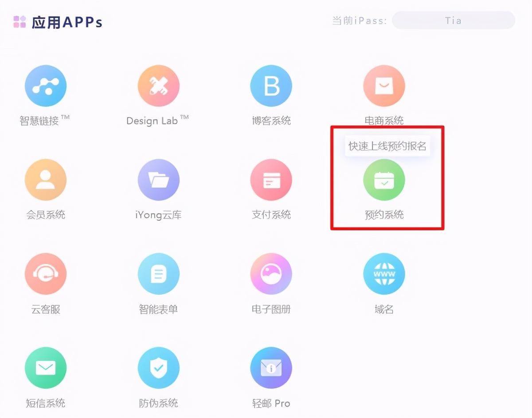Click the 云客服 label
The height and width of the screenshot is (418, 532).
pos(46,309)
